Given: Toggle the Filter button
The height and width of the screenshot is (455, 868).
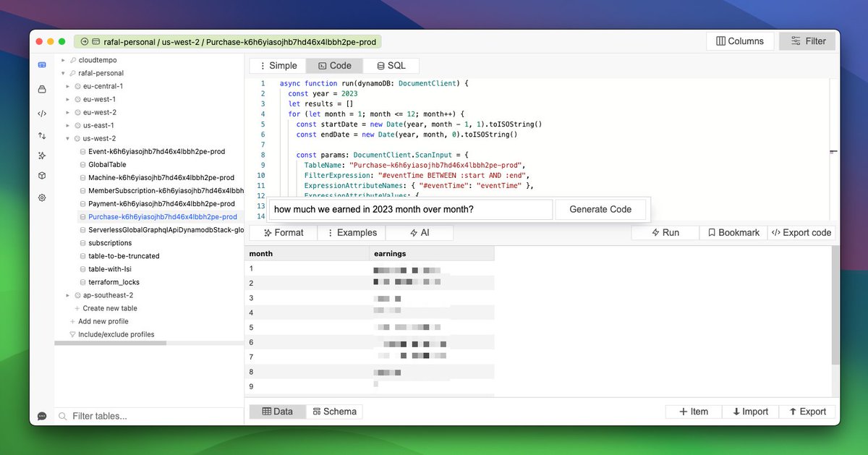Looking at the screenshot, I should point(807,41).
